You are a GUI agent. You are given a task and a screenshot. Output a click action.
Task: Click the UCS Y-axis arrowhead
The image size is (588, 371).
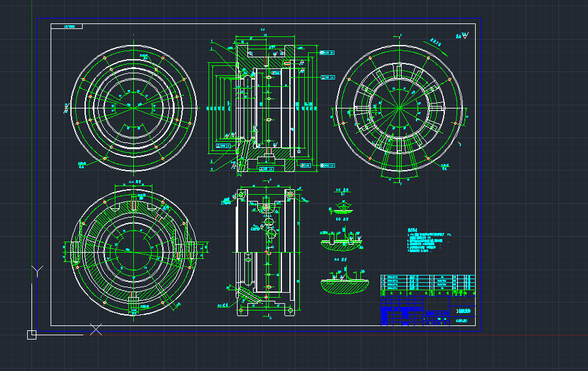pyautogui.click(x=37, y=270)
